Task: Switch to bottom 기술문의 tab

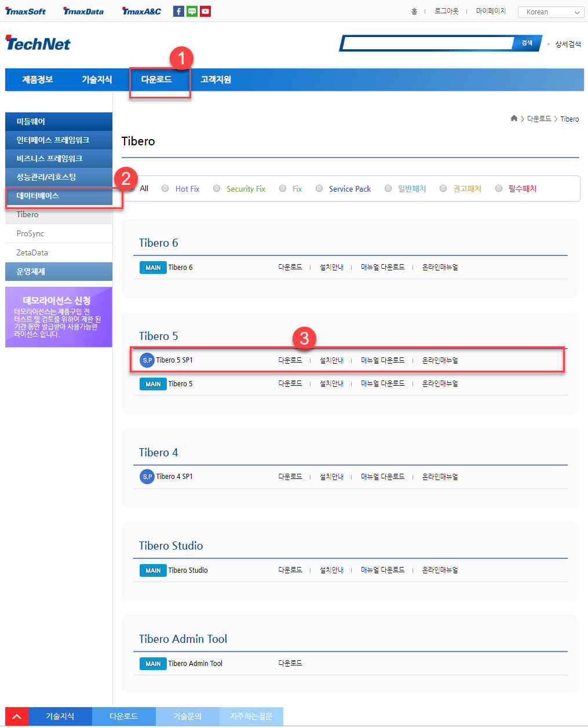Action: click(x=188, y=716)
